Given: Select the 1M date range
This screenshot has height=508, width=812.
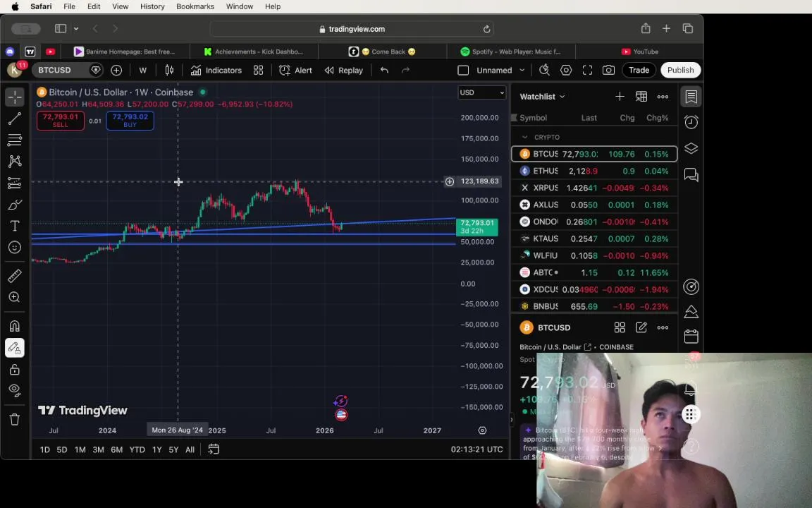Looking at the screenshot, I should tap(80, 449).
